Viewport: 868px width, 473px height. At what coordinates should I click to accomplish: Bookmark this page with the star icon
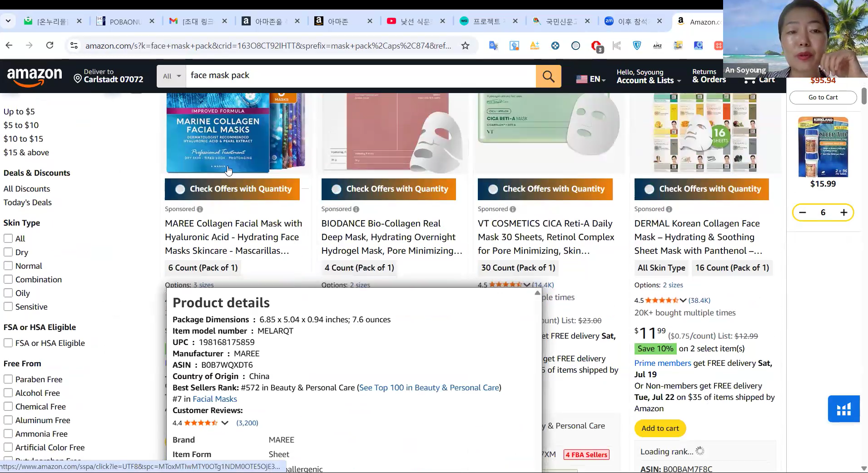click(465, 45)
